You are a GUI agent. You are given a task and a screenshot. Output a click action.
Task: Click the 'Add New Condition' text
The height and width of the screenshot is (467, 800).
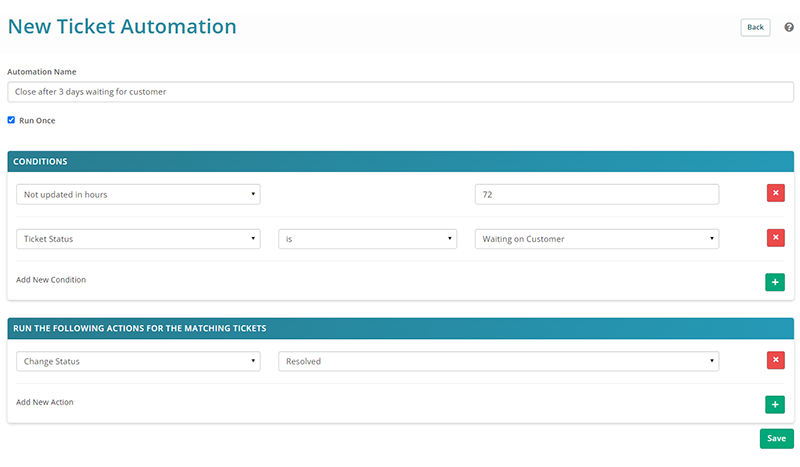pyautogui.click(x=51, y=280)
